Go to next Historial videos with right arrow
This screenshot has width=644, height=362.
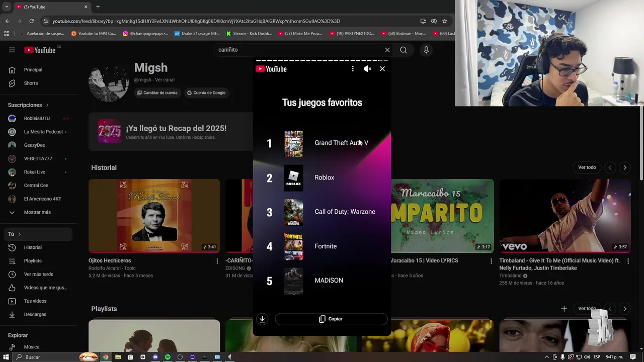[x=625, y=167]
